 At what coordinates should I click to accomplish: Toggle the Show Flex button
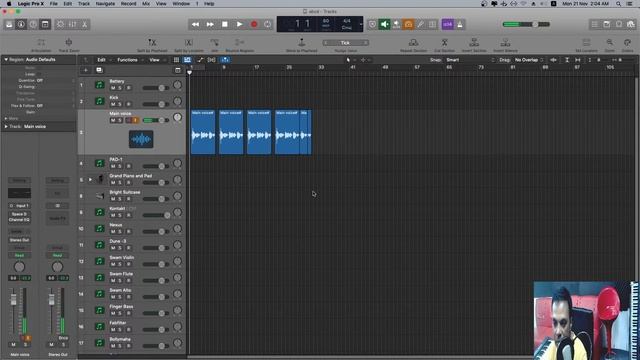(211, 60)
